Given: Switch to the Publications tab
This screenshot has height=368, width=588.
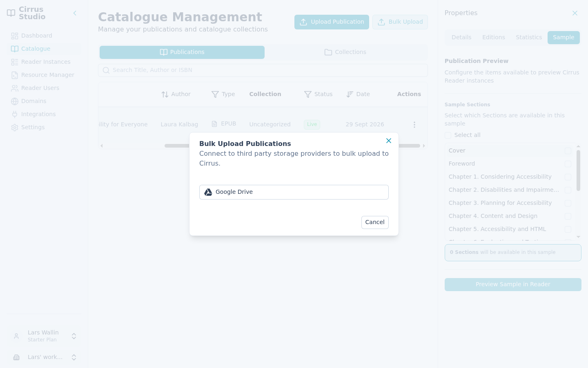Looking at the screenshot, I should point(182,52).
